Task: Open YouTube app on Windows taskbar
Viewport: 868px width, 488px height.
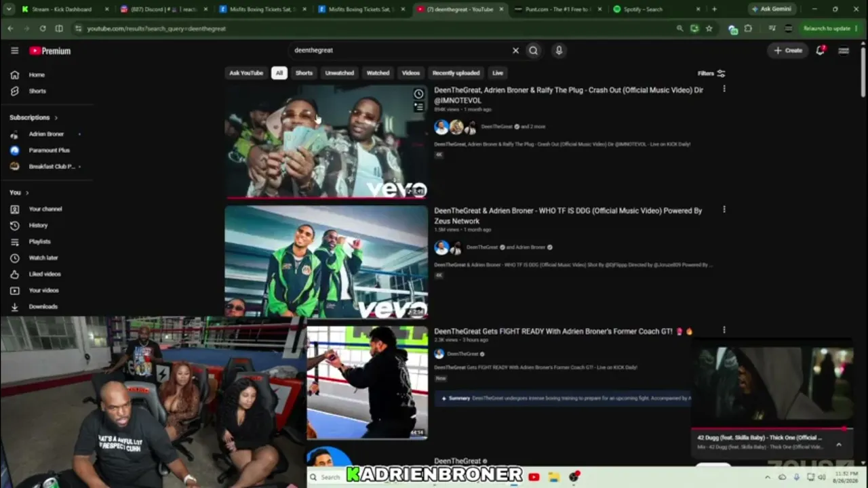Action: tap(534, 477)
